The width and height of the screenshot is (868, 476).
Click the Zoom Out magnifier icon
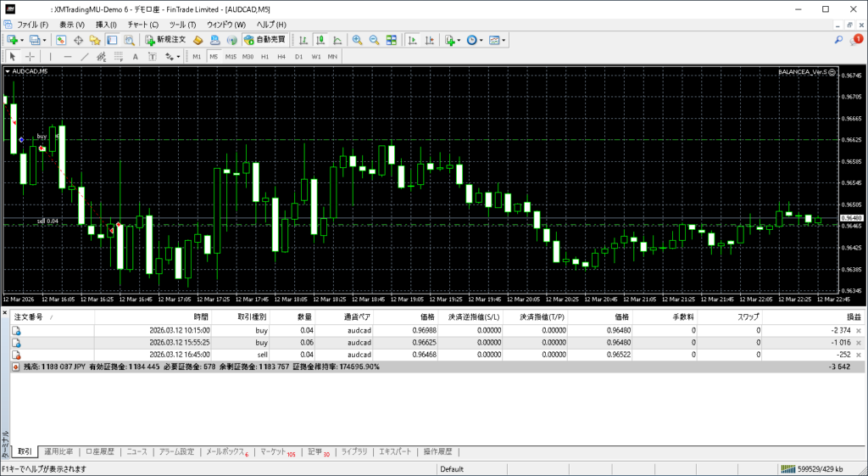374,40
